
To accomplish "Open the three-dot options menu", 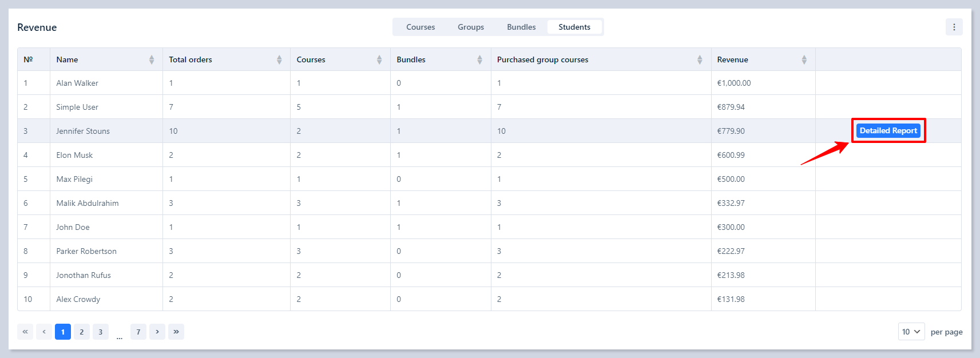I will (x=954, y=27).
